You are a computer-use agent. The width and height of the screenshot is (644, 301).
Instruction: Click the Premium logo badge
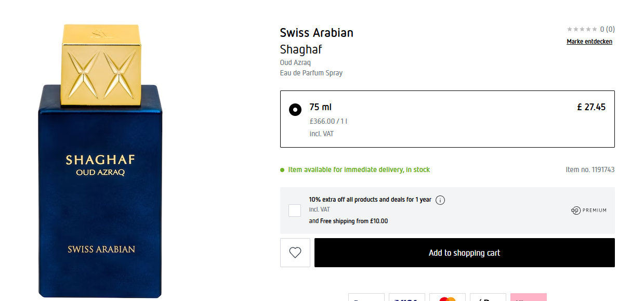point(588,211)
